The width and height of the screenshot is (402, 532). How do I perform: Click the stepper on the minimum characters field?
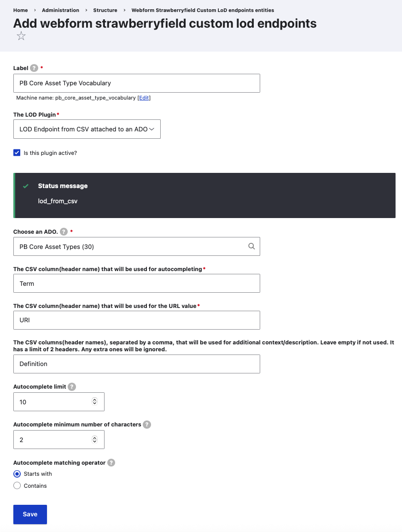[x=95, y=439]
